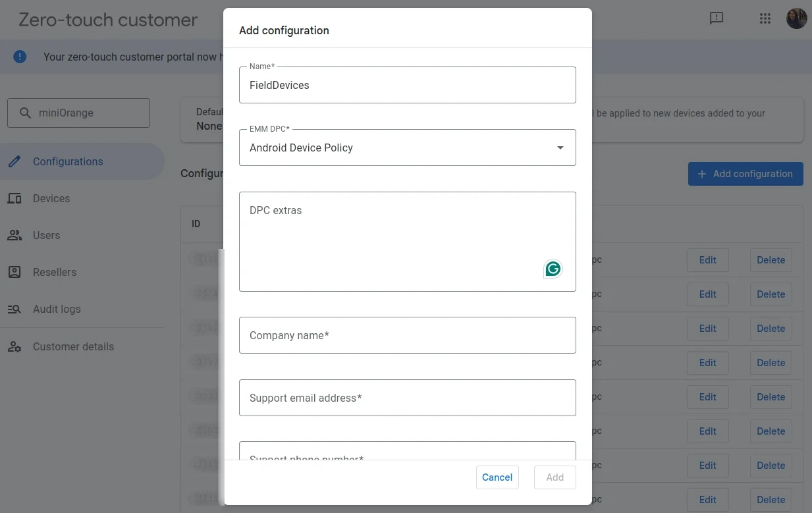Open the Android Device Policy selector
This screenshot has height=513, width=812.
tap(408, 148)
